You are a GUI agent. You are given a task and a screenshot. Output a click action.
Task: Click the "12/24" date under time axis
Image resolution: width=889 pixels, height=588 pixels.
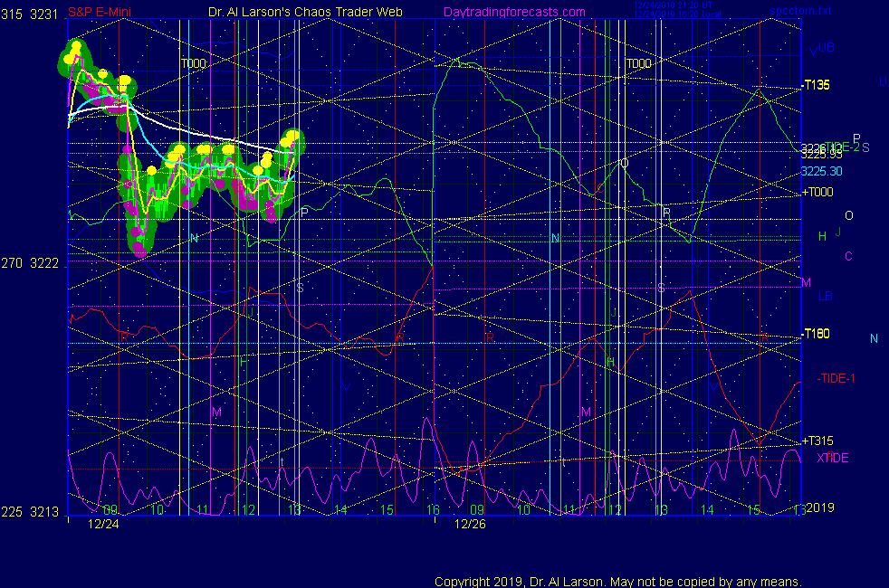[103, 524]
